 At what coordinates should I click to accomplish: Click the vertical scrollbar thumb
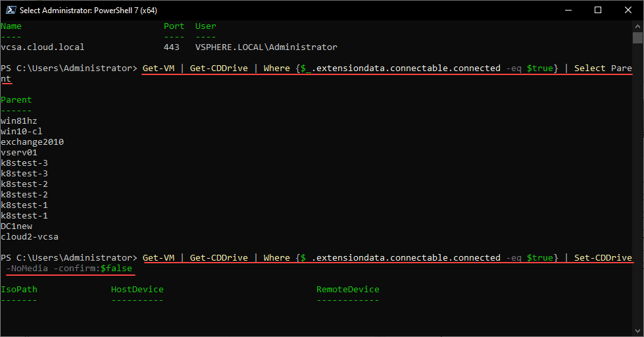[x=637, y=38]
